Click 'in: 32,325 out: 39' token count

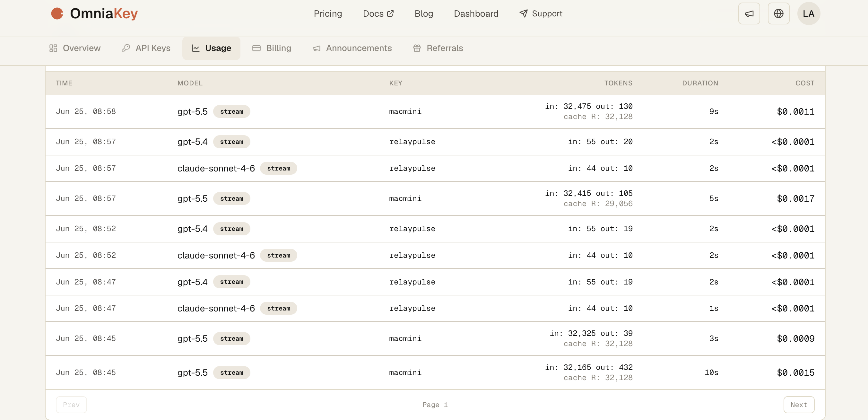pos(591,333)
